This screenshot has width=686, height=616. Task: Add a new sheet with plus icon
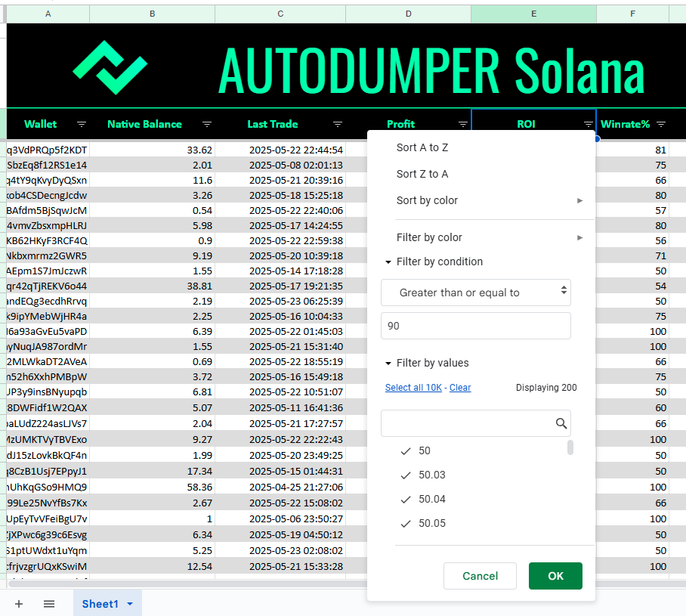[x=19, y=604]
